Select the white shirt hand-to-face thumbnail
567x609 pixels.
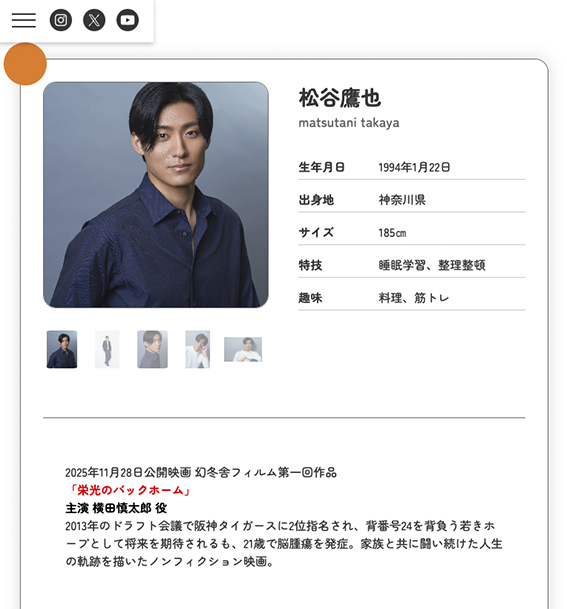[x=198, y=349]
